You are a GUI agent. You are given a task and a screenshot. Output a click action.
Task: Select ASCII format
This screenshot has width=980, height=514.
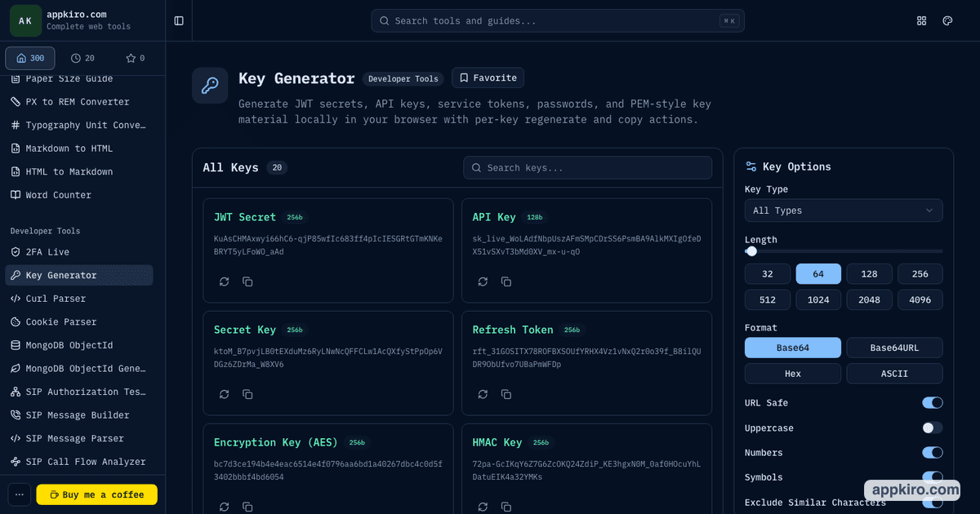894,374
